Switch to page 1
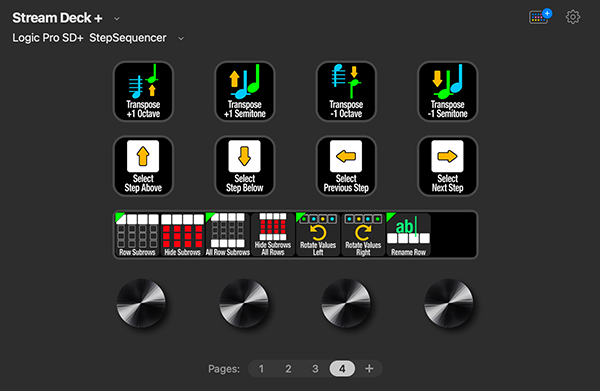 coord(261,369)
